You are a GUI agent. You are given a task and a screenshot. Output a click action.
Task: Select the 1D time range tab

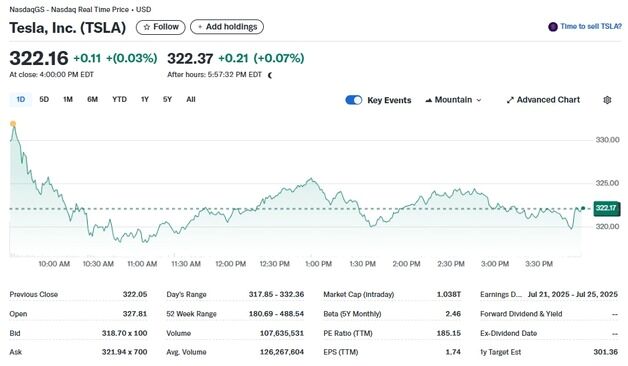[x=20, y=100]
